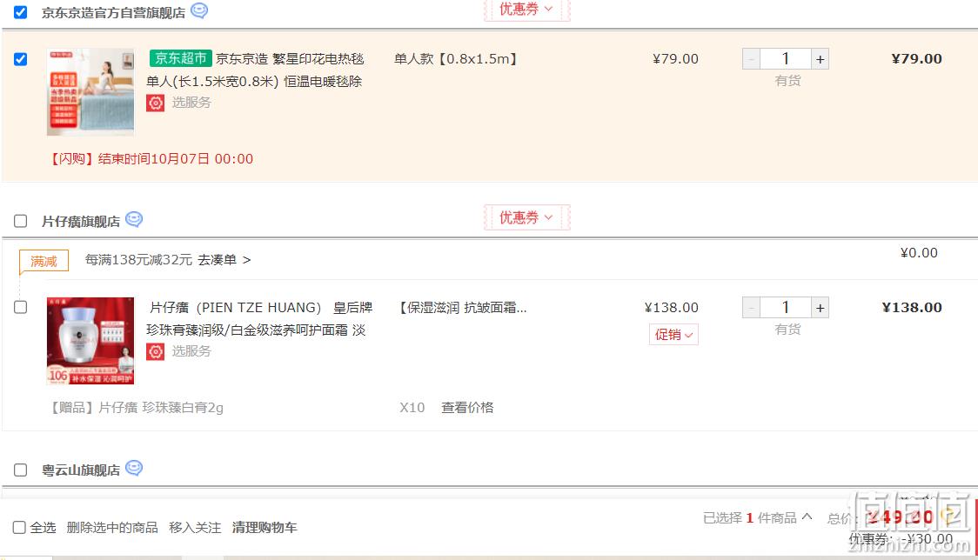This screenshot has width=978, height=560.
Task: Open 片仔癀 皇后牌 product title link
Action: (x=259, y=318)
